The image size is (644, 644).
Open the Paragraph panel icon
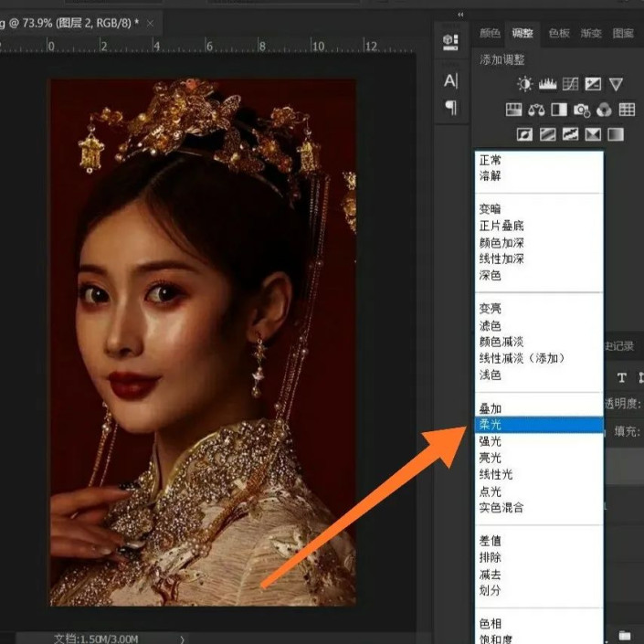tap(451, 108)
